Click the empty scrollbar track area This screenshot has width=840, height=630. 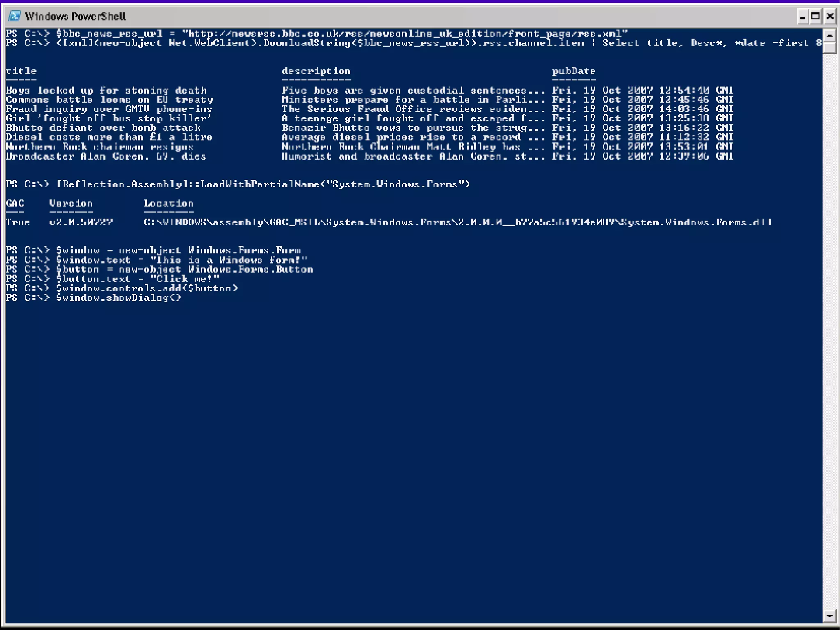pos(829,328)
